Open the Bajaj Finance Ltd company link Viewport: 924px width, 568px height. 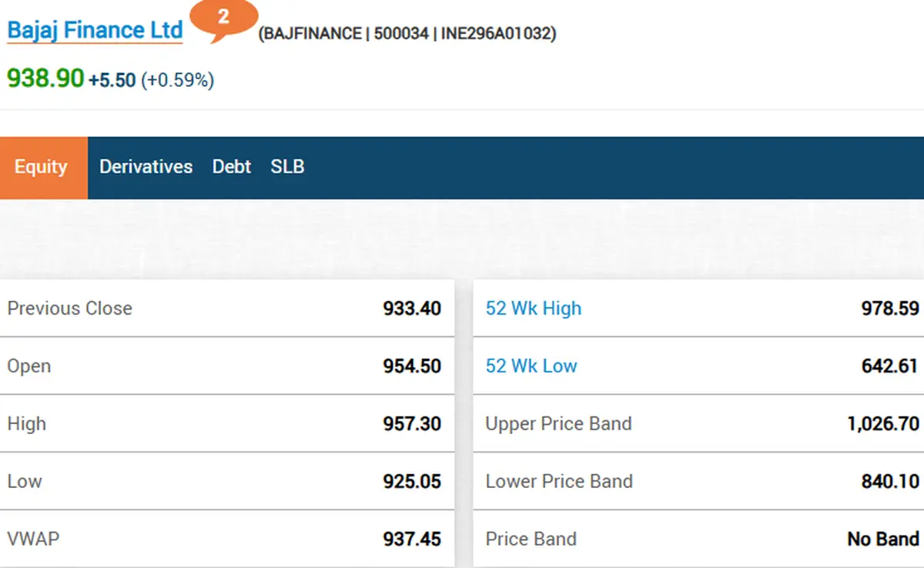95,31
